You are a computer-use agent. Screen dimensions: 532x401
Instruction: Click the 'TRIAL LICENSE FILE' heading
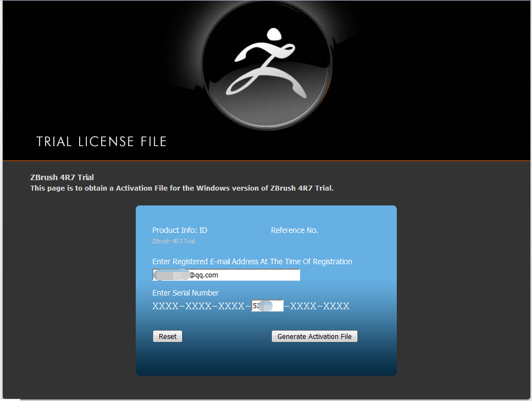(102, 142)
